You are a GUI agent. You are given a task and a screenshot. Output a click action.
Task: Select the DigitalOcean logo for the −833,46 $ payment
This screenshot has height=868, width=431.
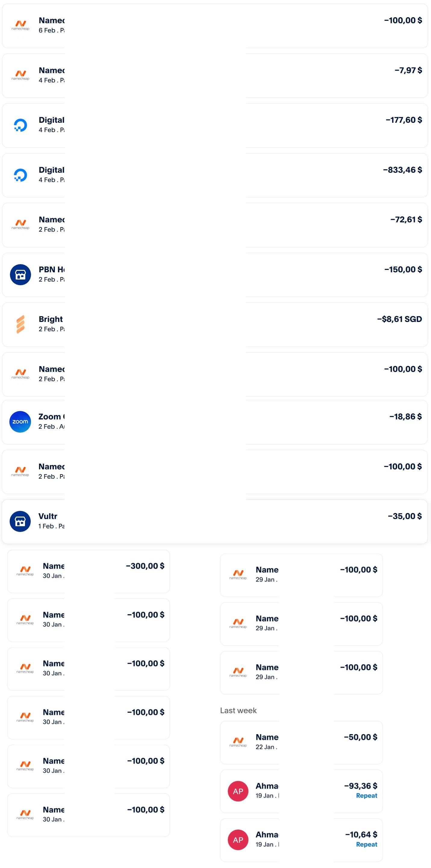click(x=20, y=175)
